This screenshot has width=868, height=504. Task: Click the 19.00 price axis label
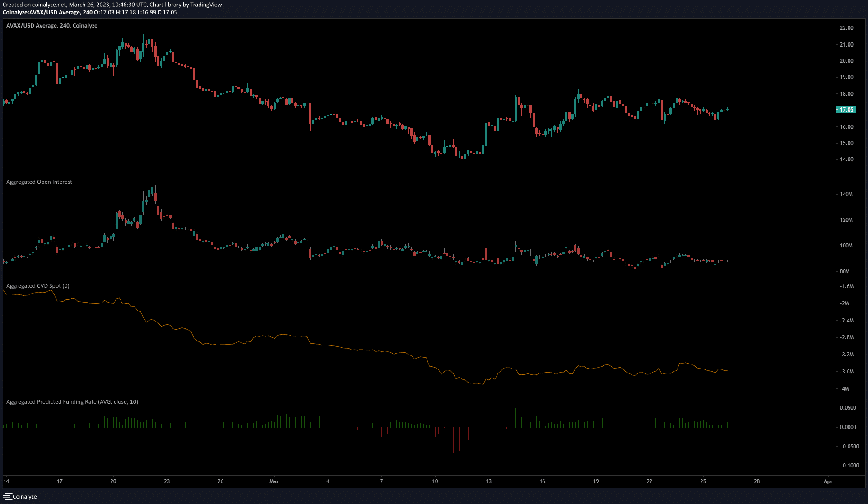click(846, 77)
